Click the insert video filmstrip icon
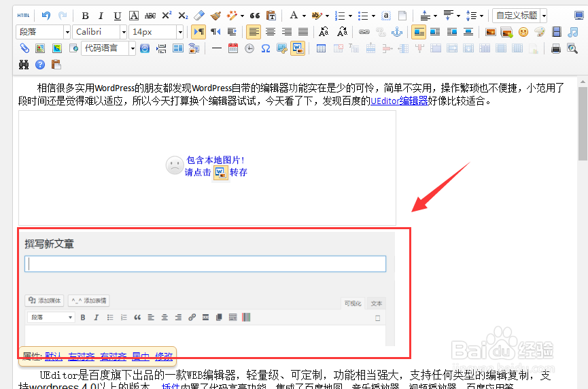The width and height of the screenshot is (588, 389). click(x=557, y=32)
